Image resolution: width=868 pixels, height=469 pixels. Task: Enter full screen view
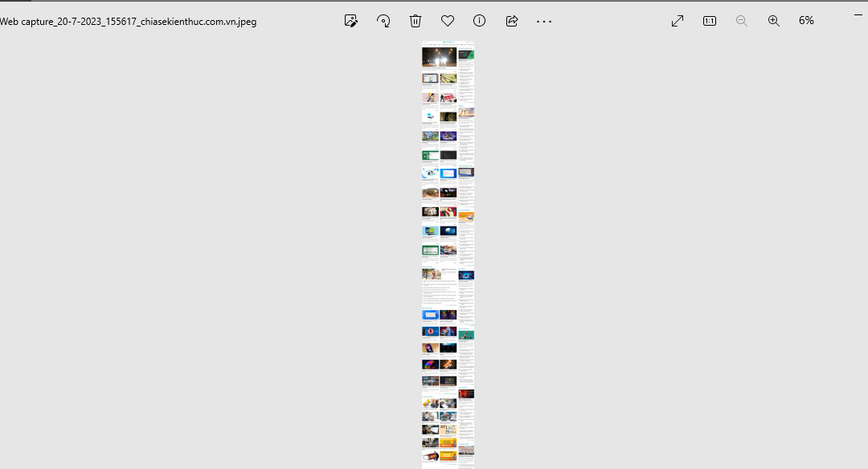pyautogui.click(x=678, y=21)
